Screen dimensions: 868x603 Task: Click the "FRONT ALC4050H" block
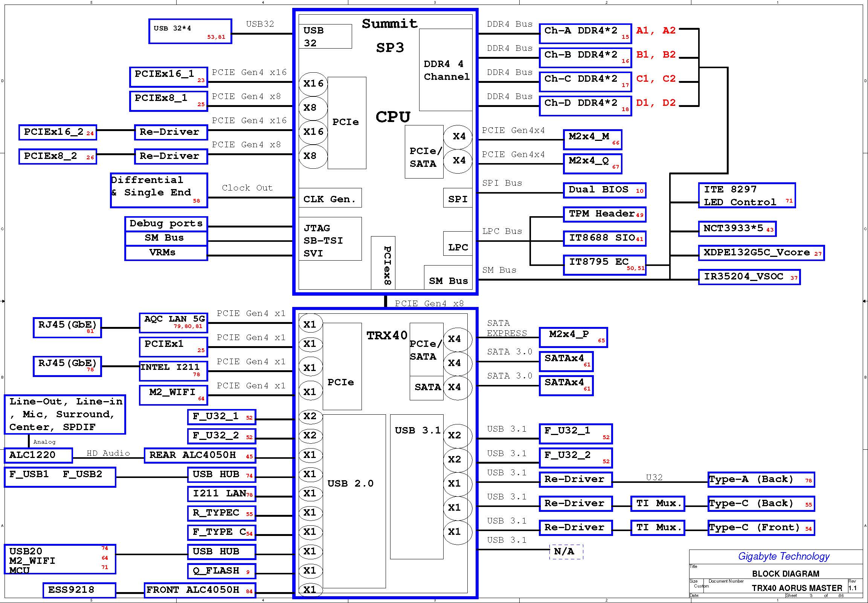pyautogui.click(x=200, y=591)
